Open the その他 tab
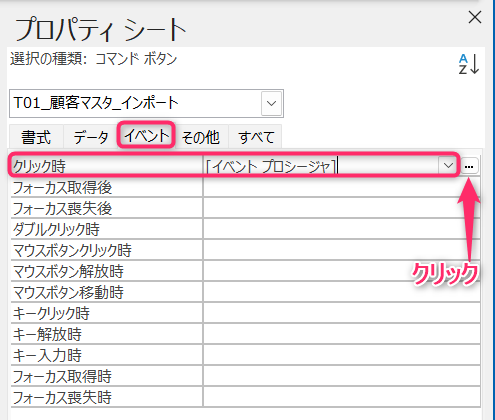 [201, 137]
